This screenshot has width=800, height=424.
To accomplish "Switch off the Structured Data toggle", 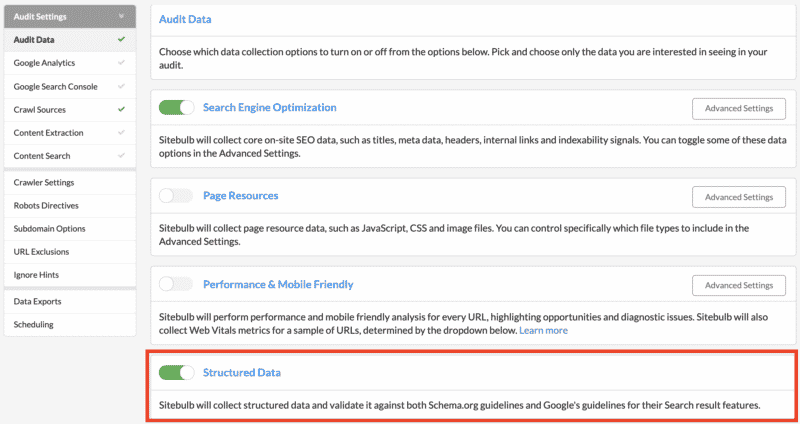I will point(176,373).
